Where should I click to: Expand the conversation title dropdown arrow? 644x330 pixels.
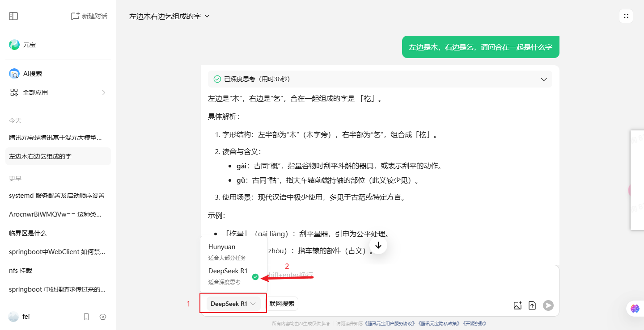[207, 16]
